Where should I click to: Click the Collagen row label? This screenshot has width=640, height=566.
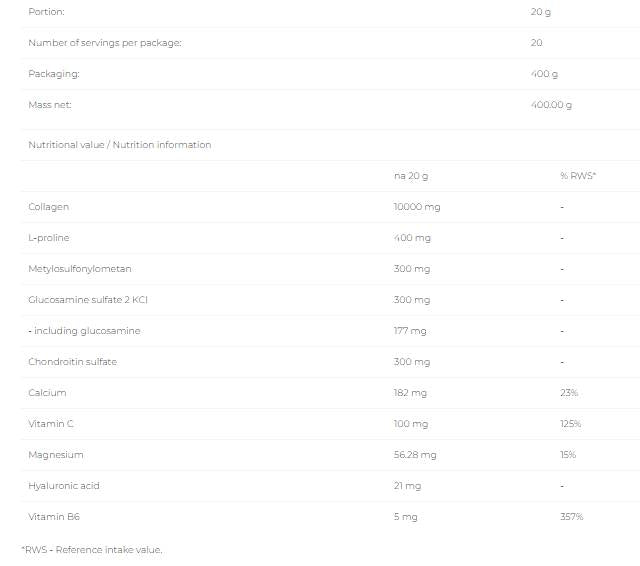(48, 207)
